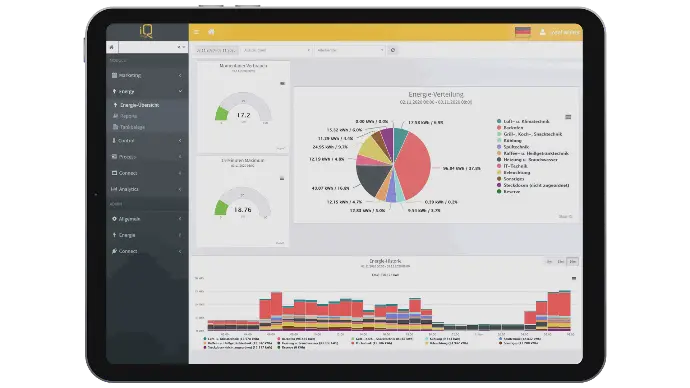Open Reports under Energy
This screenshot has width=690, height=388.
coord(128,116)
